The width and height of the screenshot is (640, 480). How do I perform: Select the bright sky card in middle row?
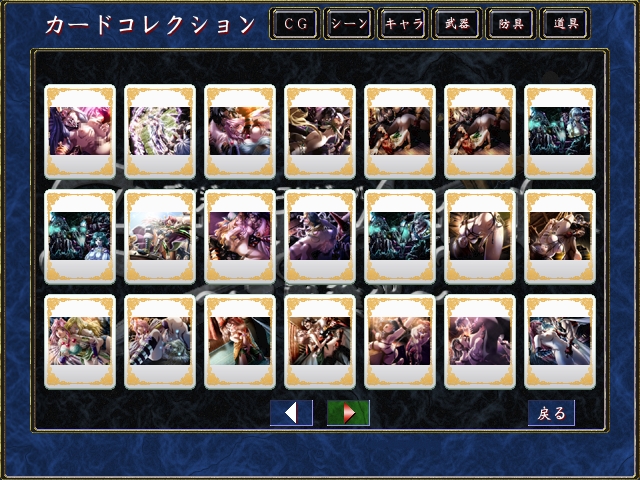point(160,237)
